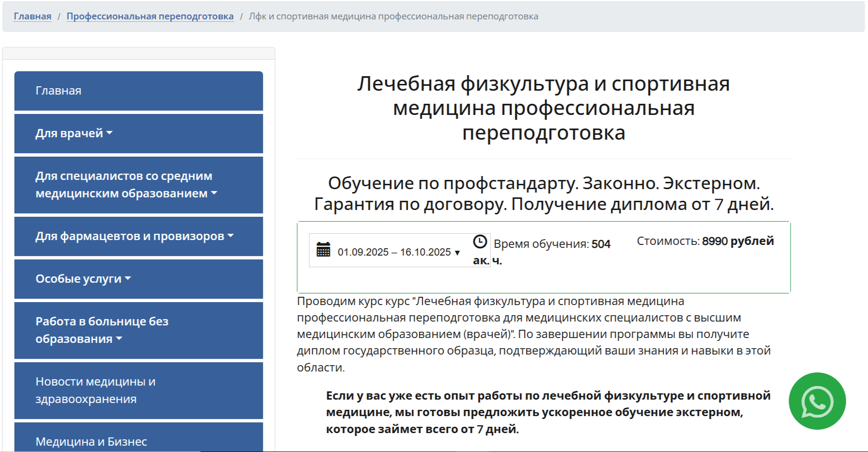Screen dimensions: 868x452
Task: Expand the Особые услуги menu
Action: coord(139,279)
